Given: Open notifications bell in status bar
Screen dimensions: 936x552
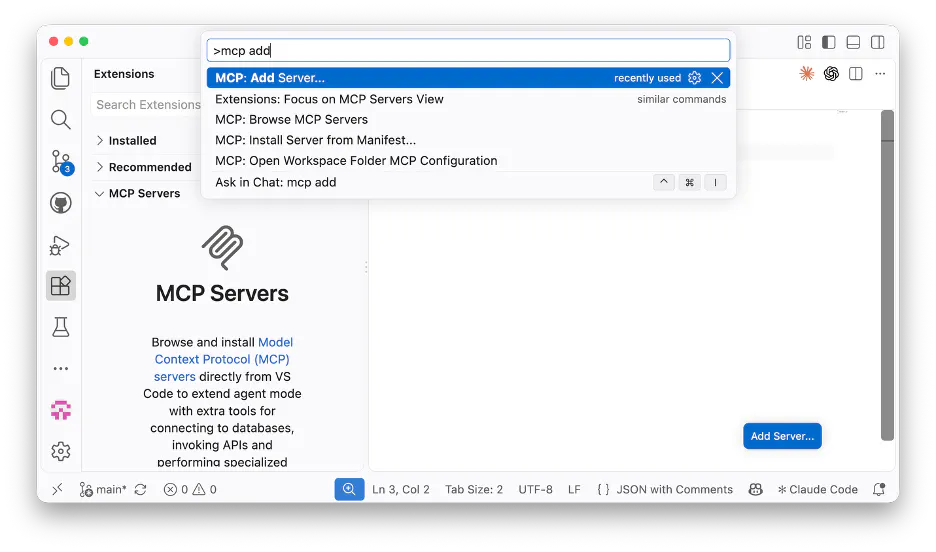Looking at the screenshot, I should click(879, 489).
